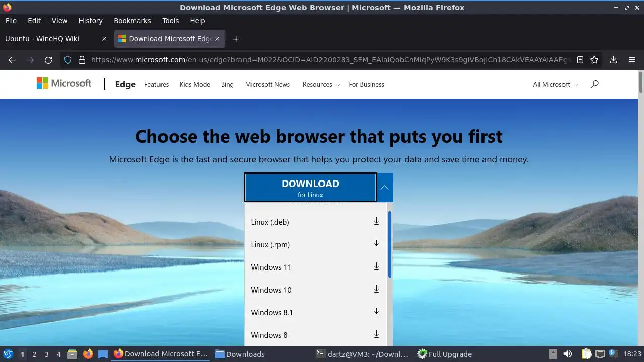Download the Linux (.rpm) package icon
This screenshot has height=362, width=644.
click(376, 244)
